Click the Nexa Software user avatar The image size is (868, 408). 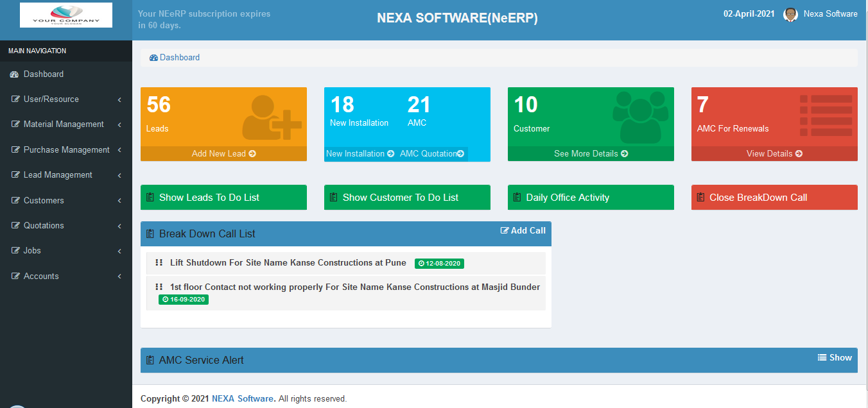coord(790,15)
